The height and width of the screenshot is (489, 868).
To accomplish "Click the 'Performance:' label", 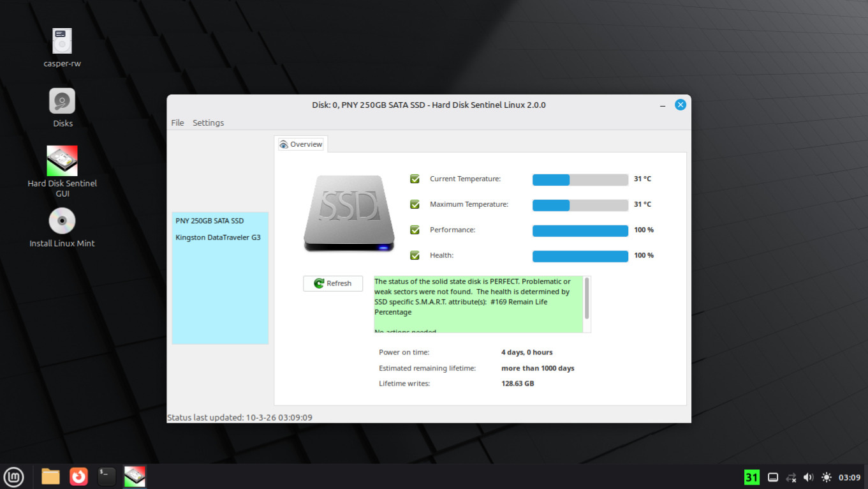I will (453, 230).
